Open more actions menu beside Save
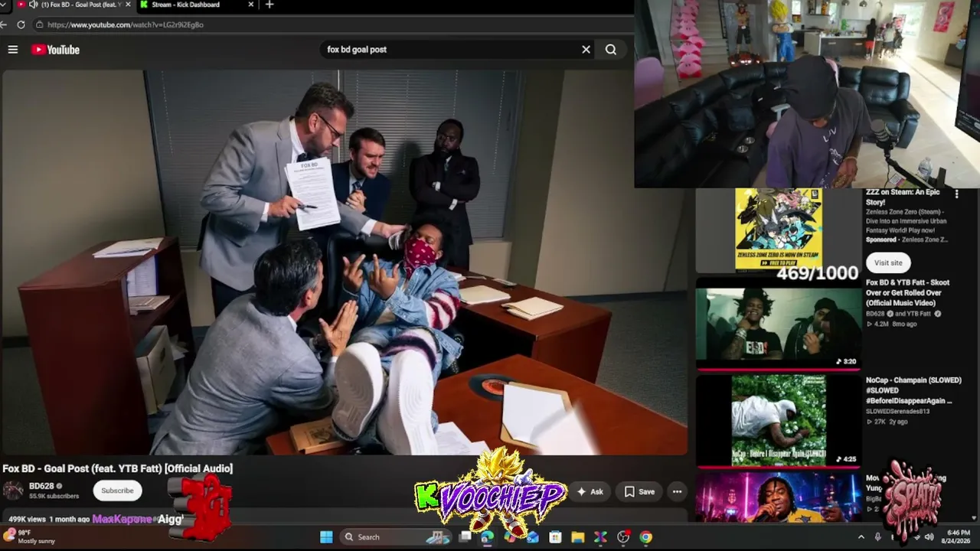 pyautogui.click(x=677, y=491)
